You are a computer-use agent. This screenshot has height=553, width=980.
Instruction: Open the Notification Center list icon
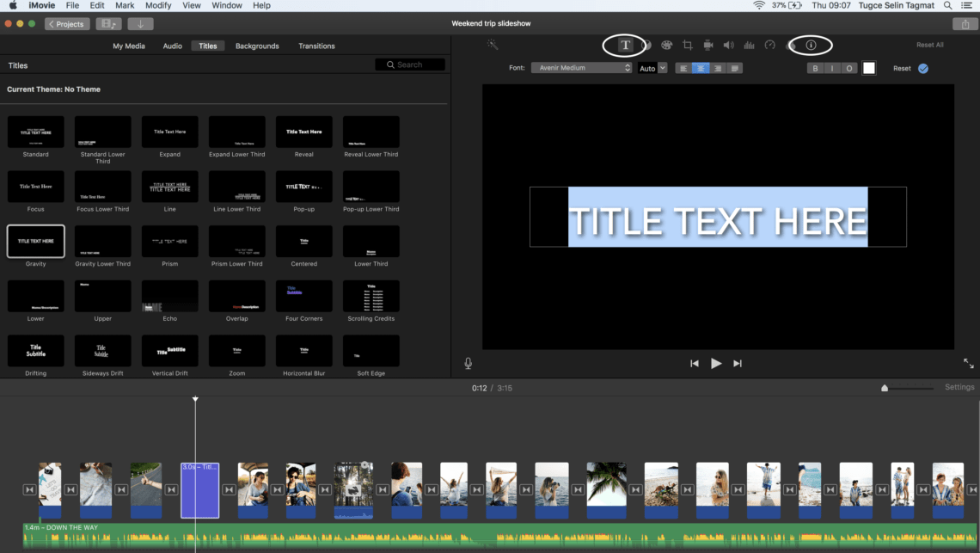coord(966,6)
